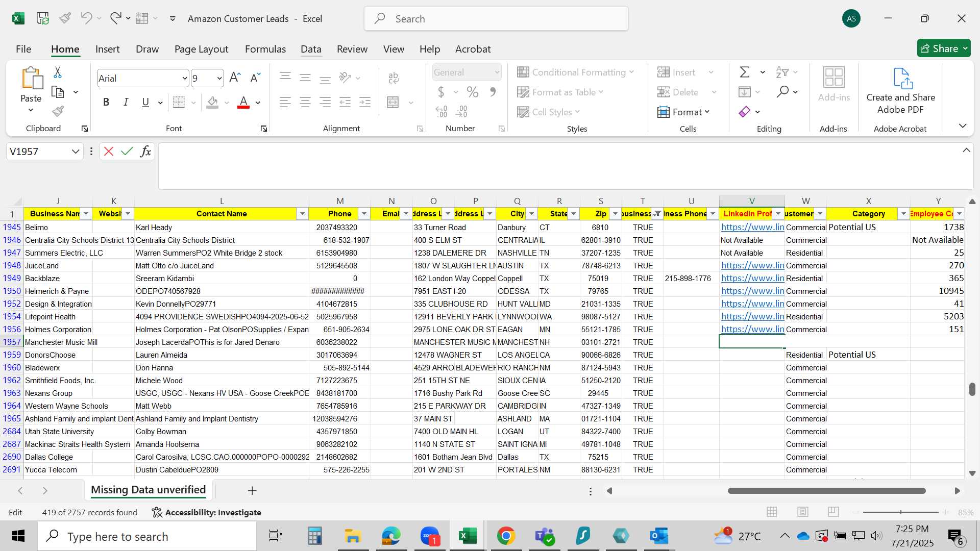980x551 pixels.
Task: Click the Save icon in the title bar
Action: pos(42,18)
